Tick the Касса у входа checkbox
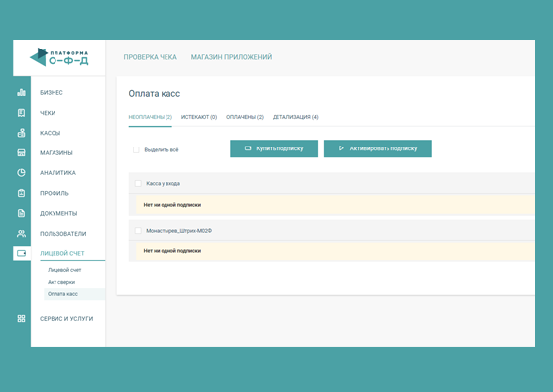The width and height of the screenshot is (553, 392). pos(138,183)
